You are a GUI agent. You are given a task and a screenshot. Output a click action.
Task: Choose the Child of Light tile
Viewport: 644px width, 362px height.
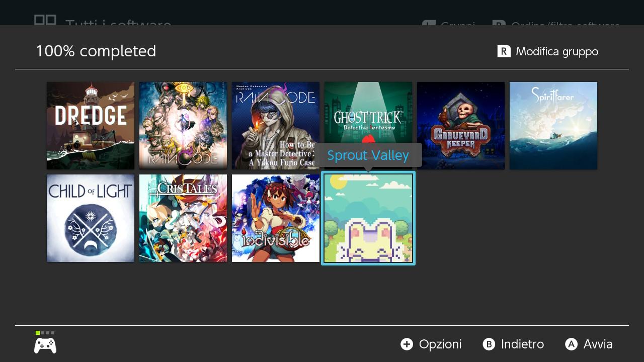coord(91,218)
